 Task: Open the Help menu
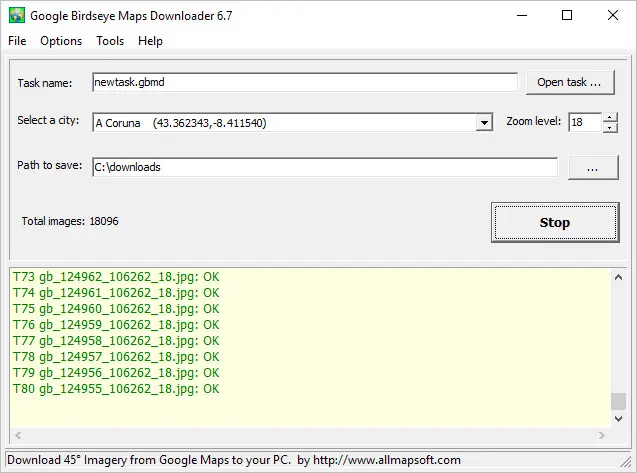(x=150, y=41)
